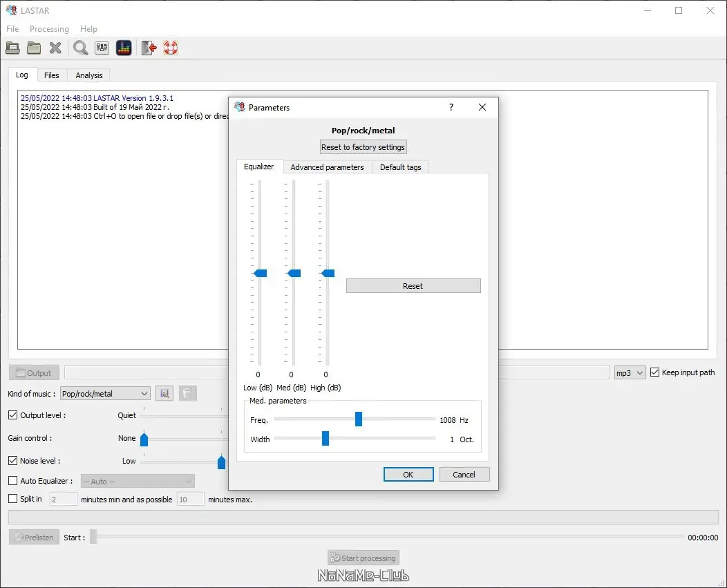Click the 00:00:00 time readout
The height and width of the screenshot is (588, 727).
click(x=703, y=537)
